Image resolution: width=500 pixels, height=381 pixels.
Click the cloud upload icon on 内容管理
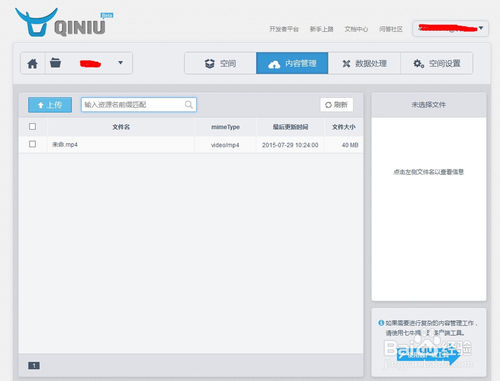[x=274, y=64]
